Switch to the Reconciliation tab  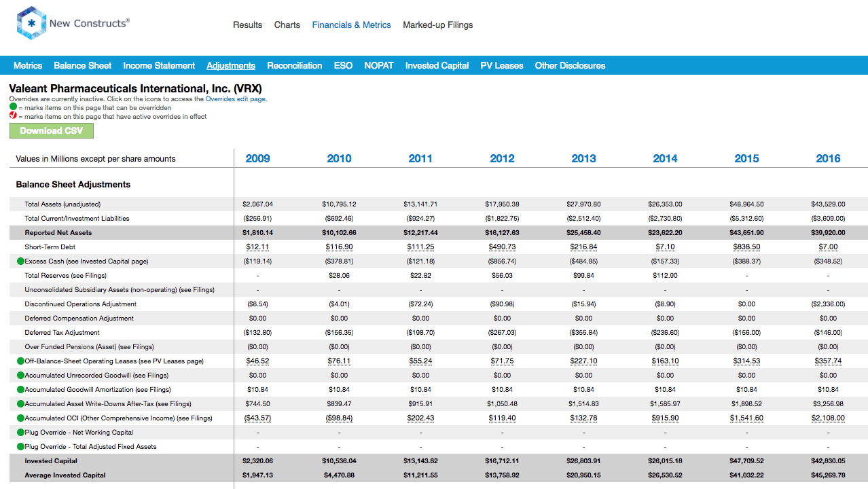pos(295,66)
